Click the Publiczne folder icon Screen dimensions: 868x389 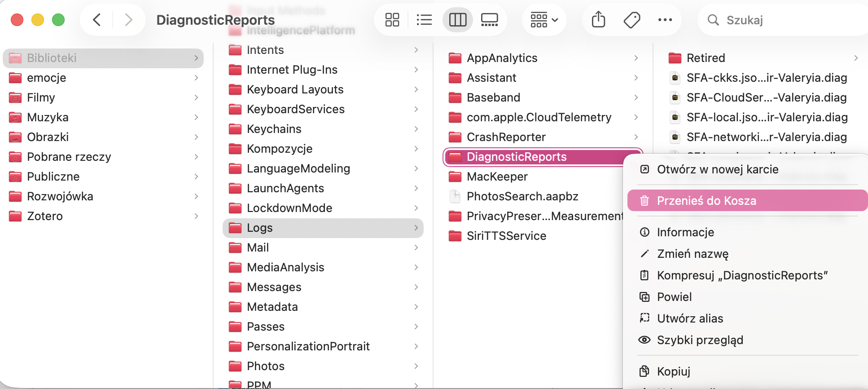point(15,177)
